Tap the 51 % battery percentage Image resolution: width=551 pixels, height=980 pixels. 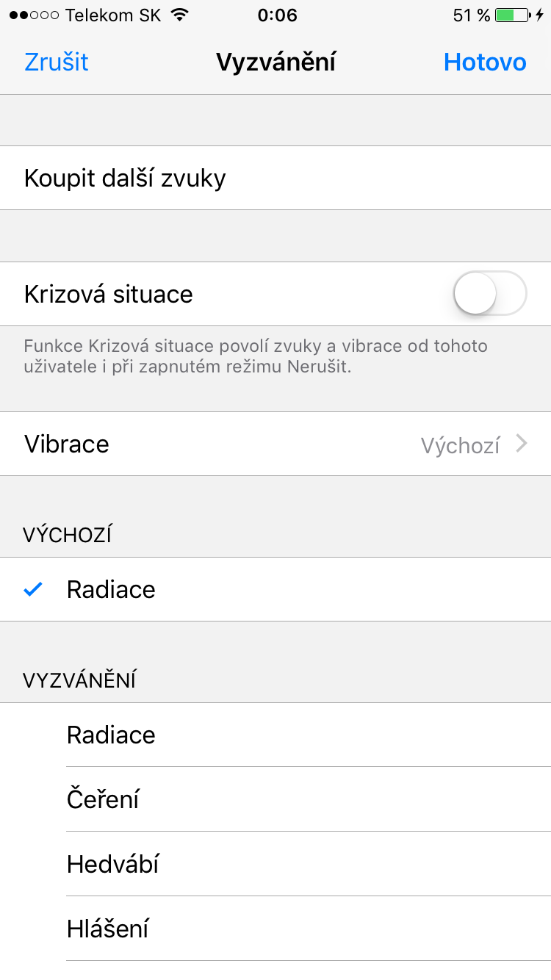coord(471,15)
